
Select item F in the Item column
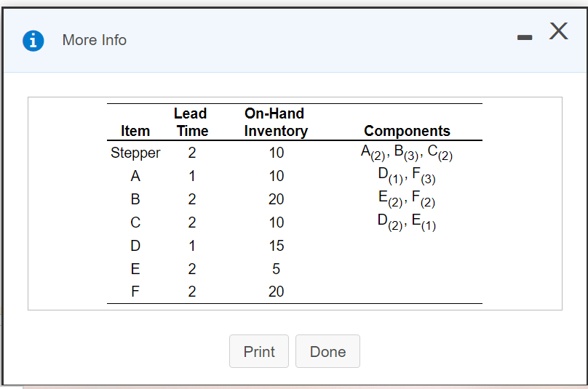click(135, 292)
